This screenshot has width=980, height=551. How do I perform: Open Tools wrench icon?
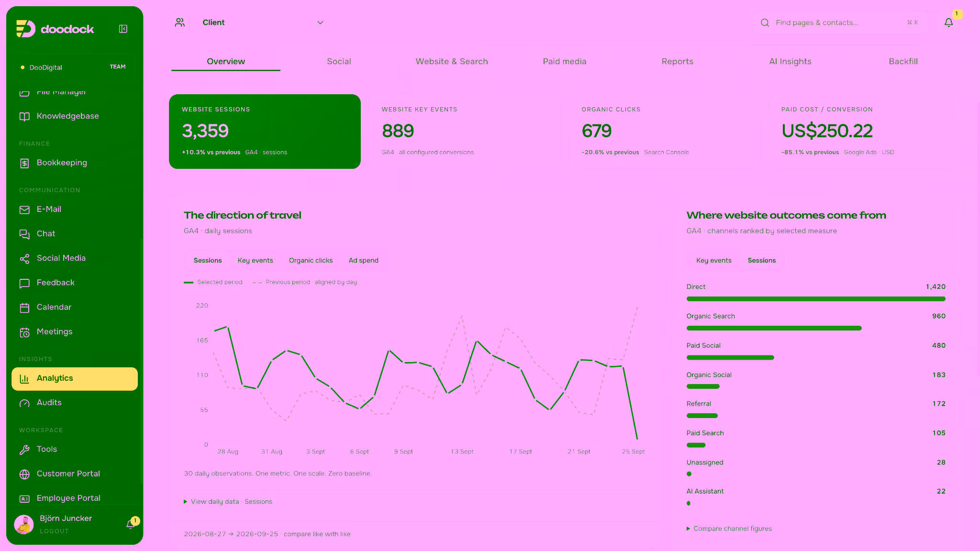24,450
